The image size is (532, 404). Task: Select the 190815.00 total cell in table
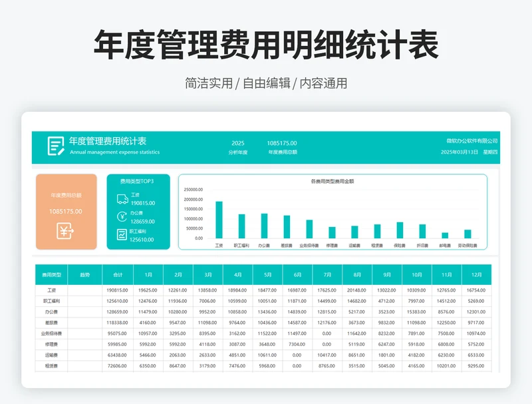coord(118,290)
